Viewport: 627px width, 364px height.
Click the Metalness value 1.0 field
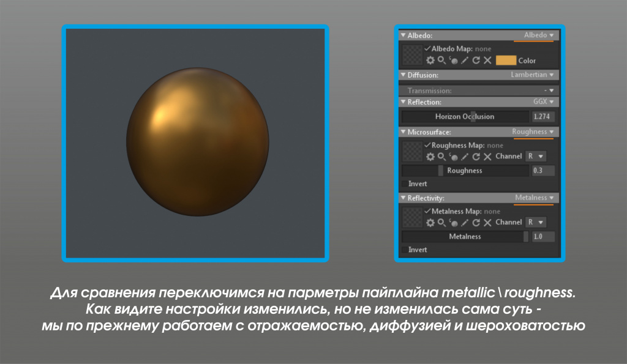543,237
